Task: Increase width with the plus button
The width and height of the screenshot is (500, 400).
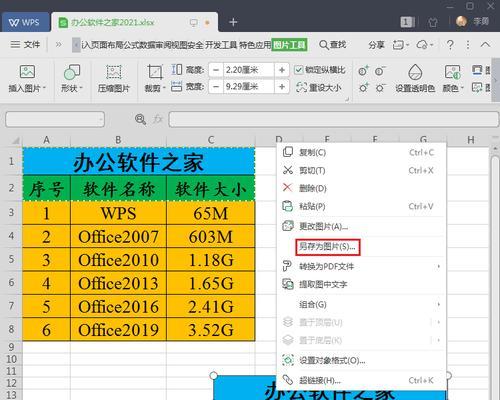Action: pos(282,87)
